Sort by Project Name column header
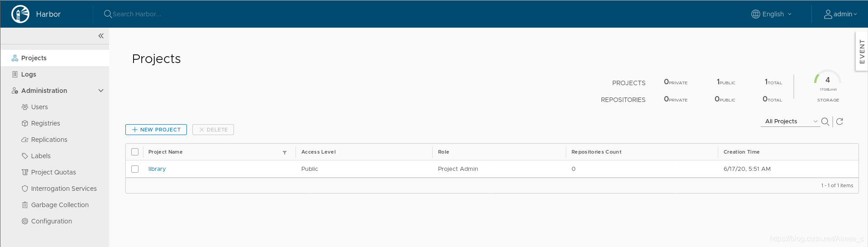Viewport: 868px width, 247px height. pyautogui.click(x=166, y=152)
